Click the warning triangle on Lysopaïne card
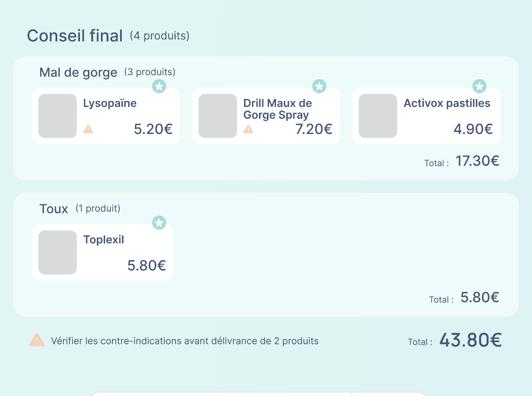Viewport: 532px width, 396px height. tap(88, 129)
